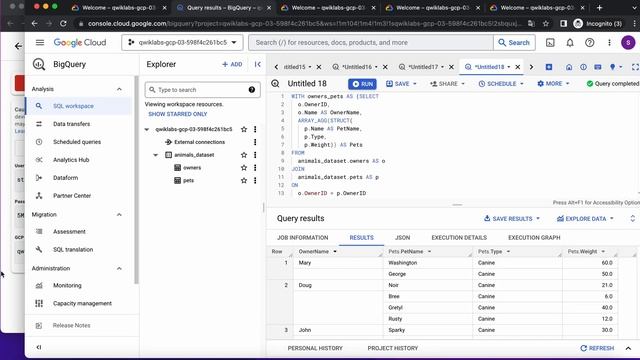Open Data transfers in sidebar
640x360 pixels.
click(x=71, y=124)
